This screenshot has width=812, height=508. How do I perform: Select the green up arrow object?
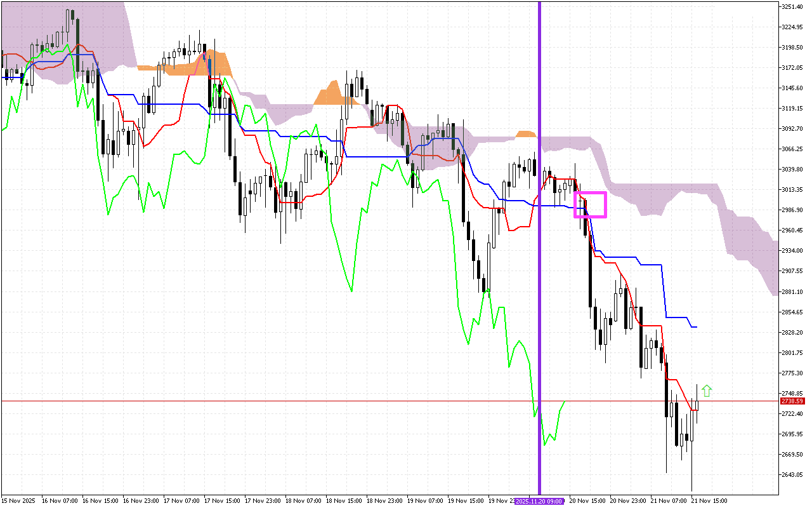pyautogui.click(x=707, y=389)
